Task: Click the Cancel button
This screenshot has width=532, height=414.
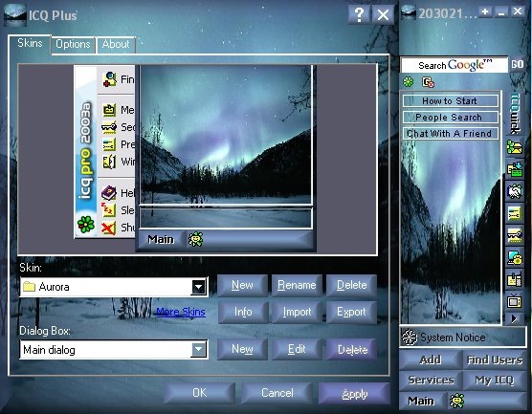Action: (277, 393)
